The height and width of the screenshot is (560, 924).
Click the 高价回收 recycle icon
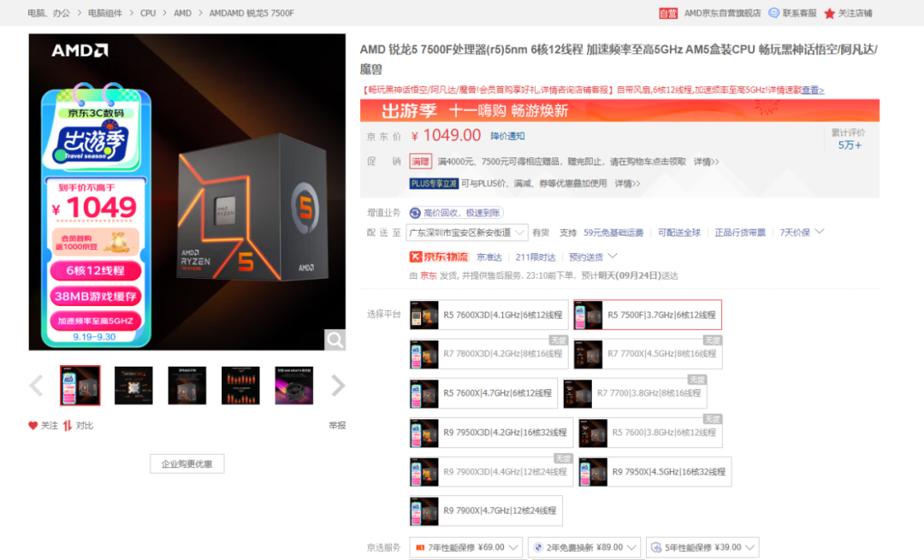point(416,213)
